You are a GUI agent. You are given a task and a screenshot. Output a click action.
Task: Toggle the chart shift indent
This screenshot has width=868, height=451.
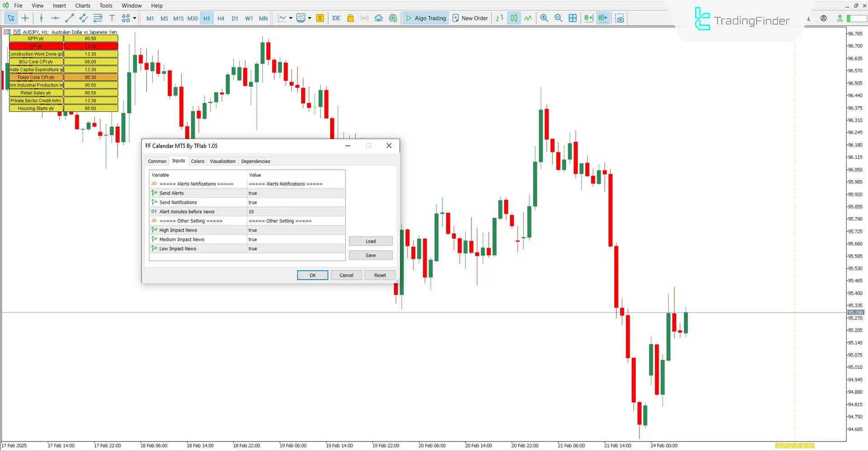[x=603, y=18]
